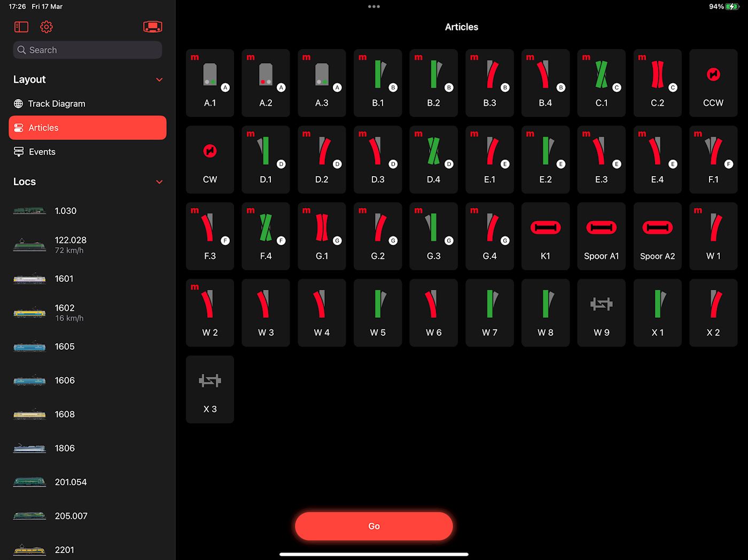The width and height of the screenshot is (748, 560).
Task: Open Track Diagram view
Action: (88, 104)
